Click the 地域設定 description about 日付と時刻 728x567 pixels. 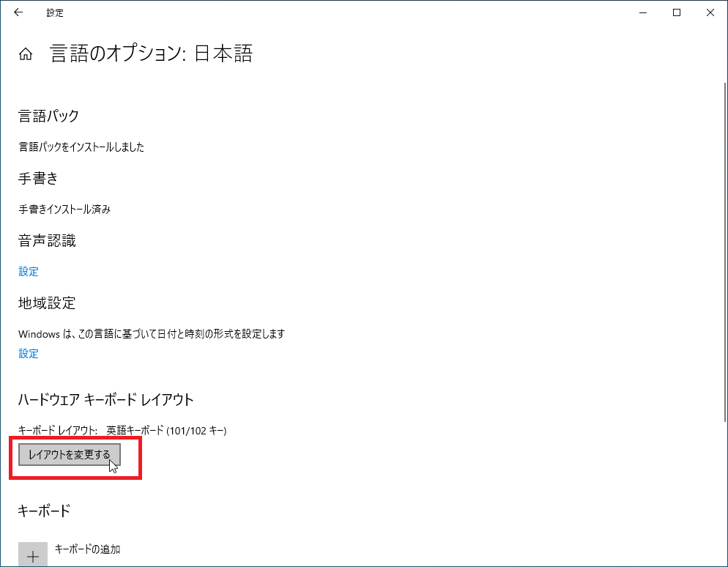(x=152, y=334)
